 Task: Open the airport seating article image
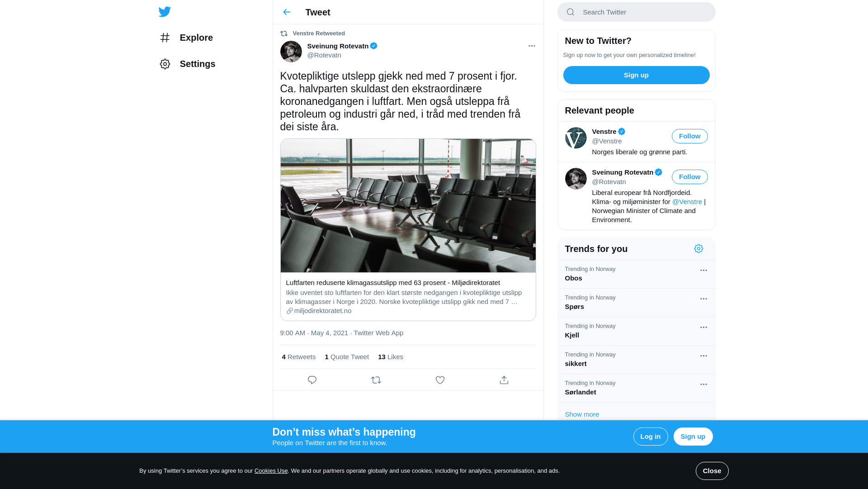pyautogui.click(x=408, y=206)
